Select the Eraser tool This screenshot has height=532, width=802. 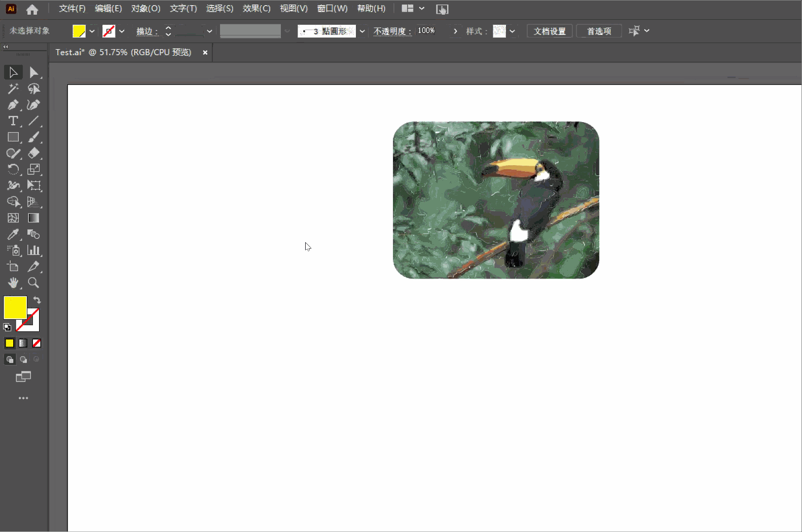(x=33, y=153)
